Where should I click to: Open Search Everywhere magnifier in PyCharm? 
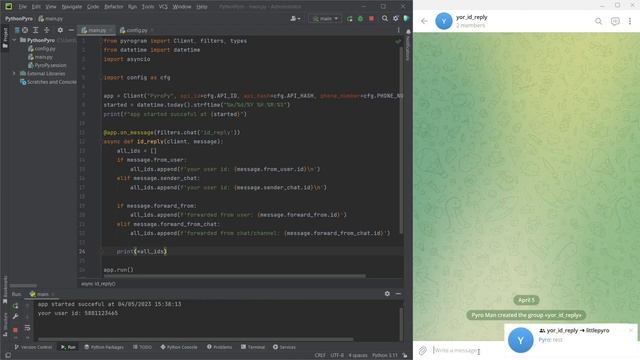(x=385, y=18)
